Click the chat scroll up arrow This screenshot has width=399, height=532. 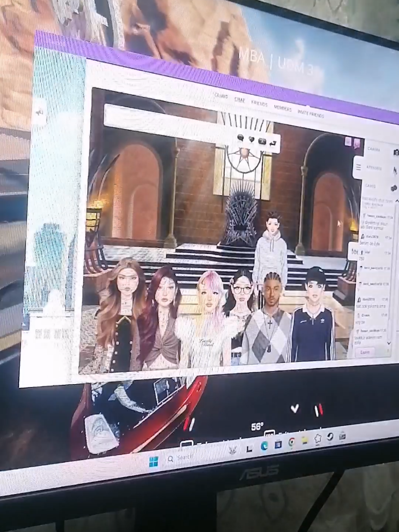pyautogui.click(x=396, y=201)
